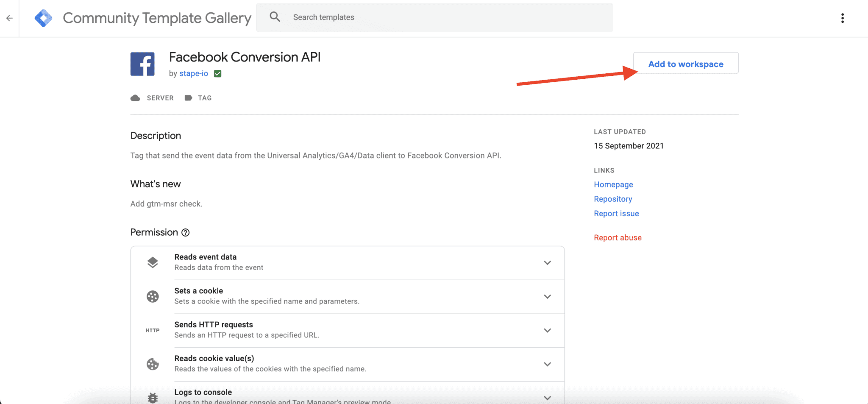
Task: Click the Facebook Conversion API heading
Action: point(245,57)
